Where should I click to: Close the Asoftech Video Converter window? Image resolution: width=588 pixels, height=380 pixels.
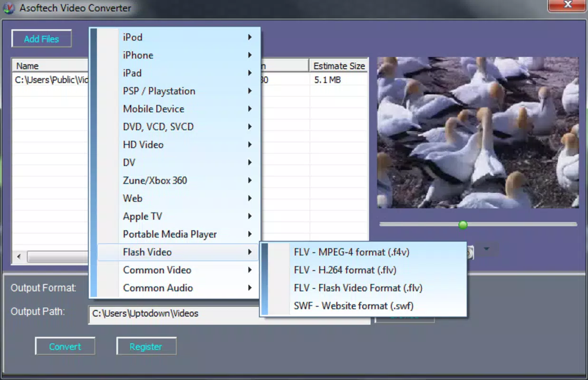pos(567,5)
